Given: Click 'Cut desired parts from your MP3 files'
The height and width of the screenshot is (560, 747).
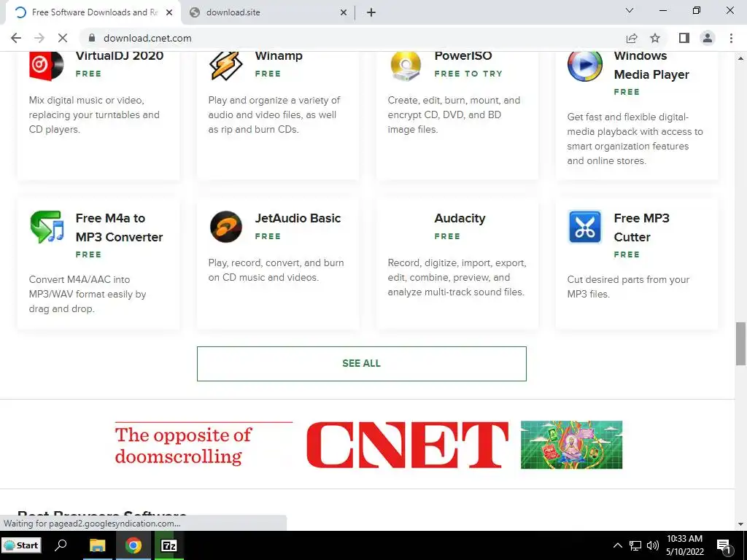Looking at the screenshot, I should point(628,287).
